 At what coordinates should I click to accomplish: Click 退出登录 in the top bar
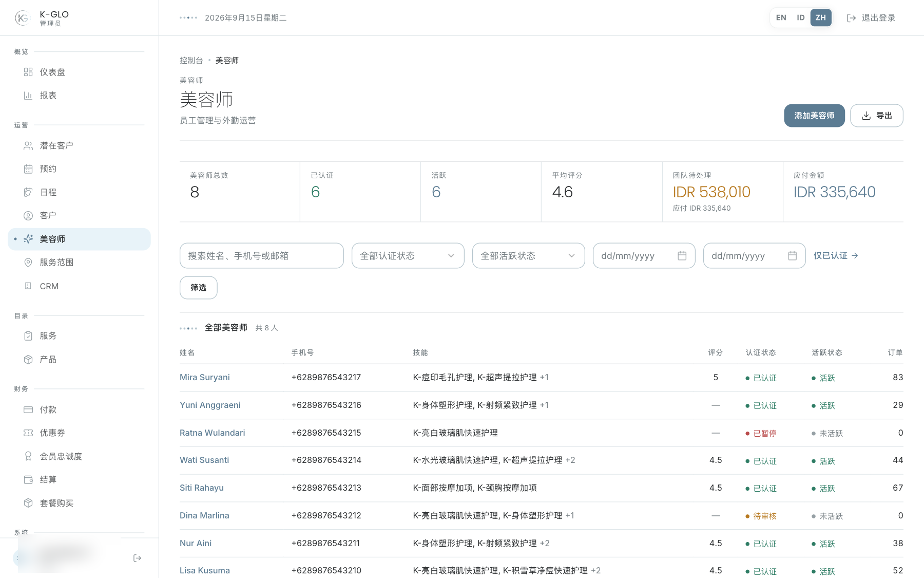coord(871,17)
